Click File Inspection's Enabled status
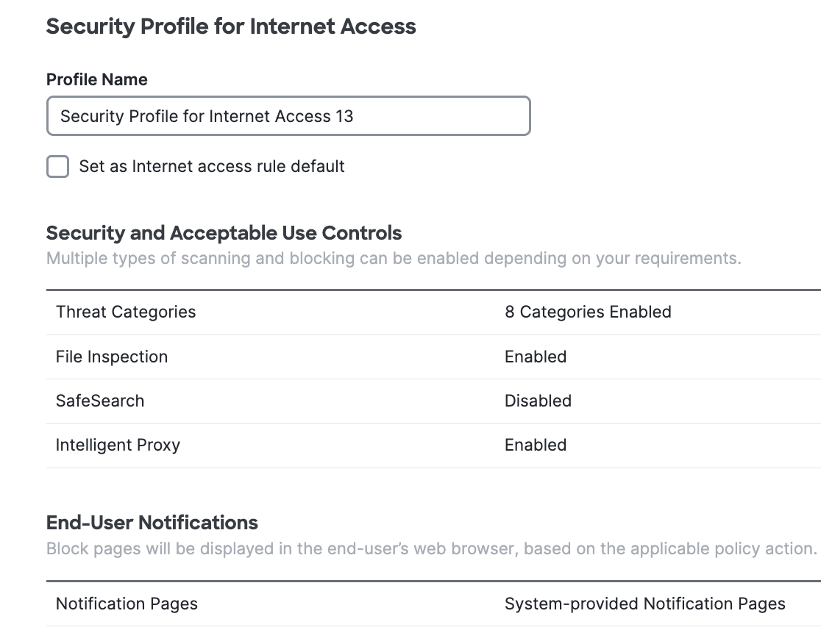Image resolution: width=821 pixels, height=644 pixels. 536,357
